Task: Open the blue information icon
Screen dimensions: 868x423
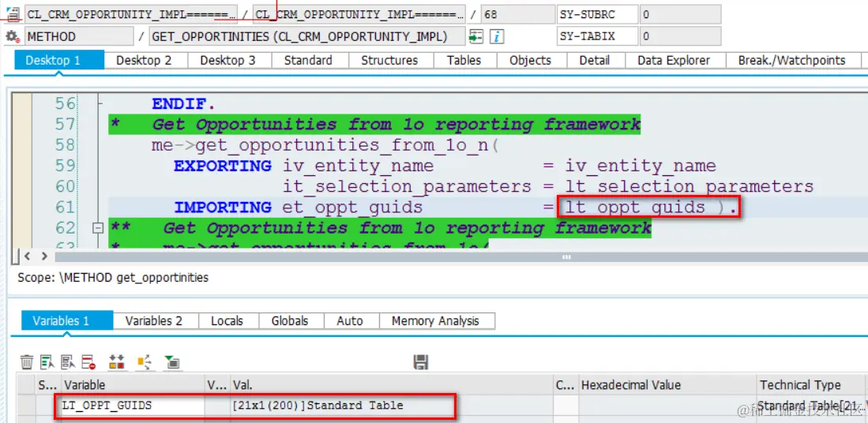Action: (x=498, y=37)
